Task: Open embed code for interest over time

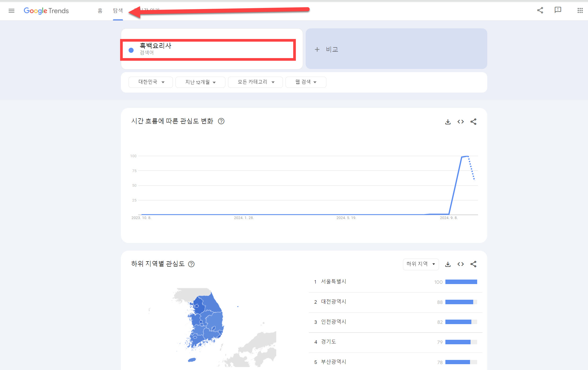Action: (x=460, y=122)
